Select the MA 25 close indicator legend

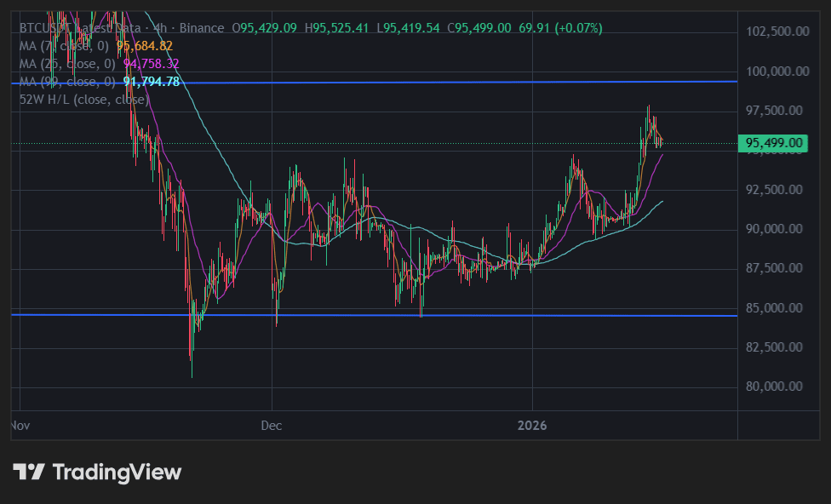coord(67,64)
